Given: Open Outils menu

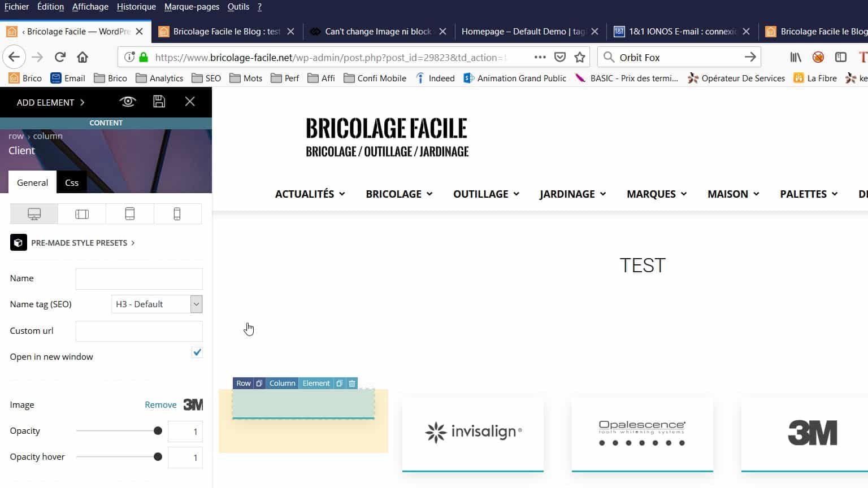Looking at the screenshot, I should [238, 7].
